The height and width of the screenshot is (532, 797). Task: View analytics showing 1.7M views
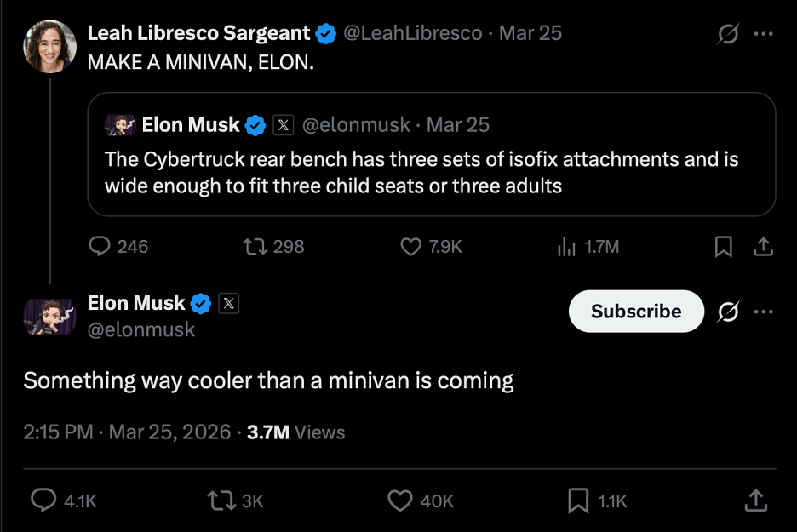coord(566,247)
